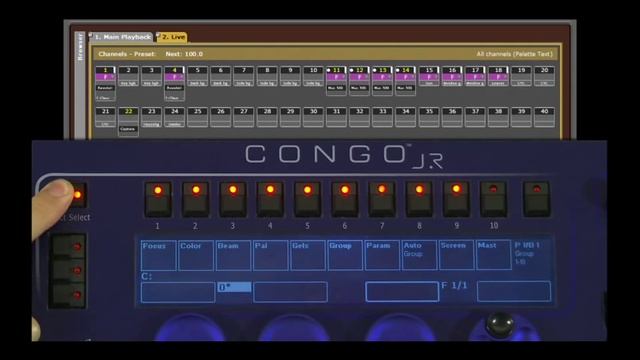Choose the Group soft key on the LCD
The width and height of the screenshot is (640, 360).
(x=345, y=255)
